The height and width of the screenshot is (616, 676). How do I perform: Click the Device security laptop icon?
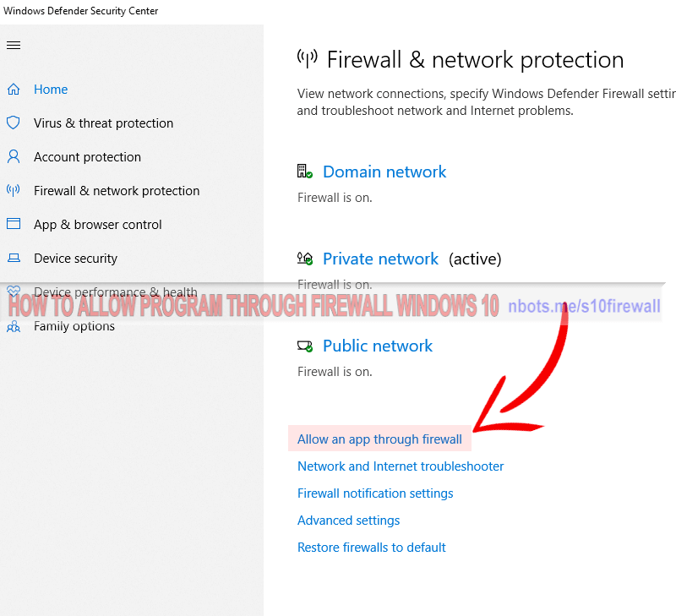pyautogui.click(x=14, y=259)
